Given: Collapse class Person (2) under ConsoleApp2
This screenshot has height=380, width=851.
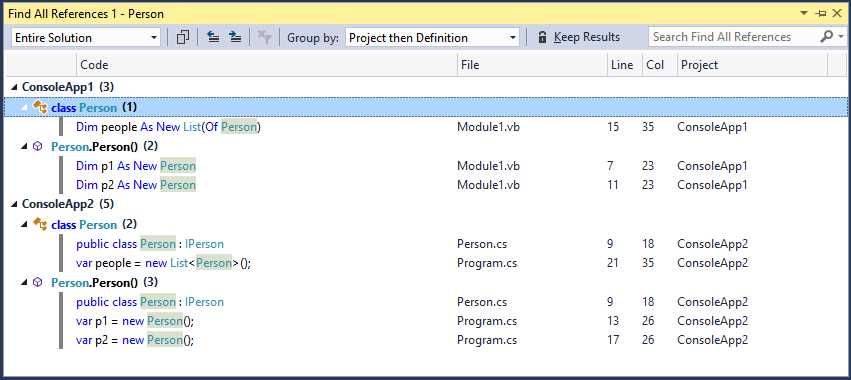Looking at the screenshot, I should click(24, 224).
